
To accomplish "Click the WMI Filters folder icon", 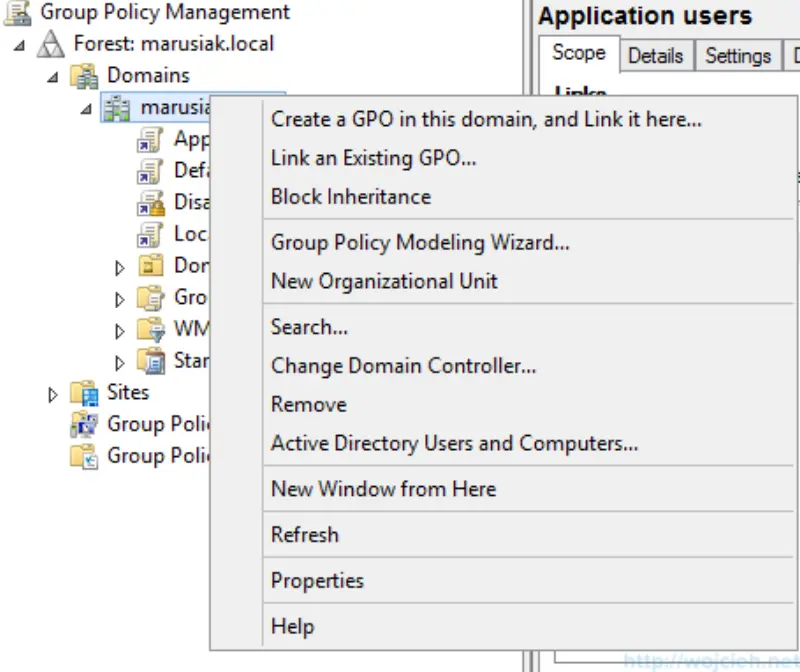I will pos(148,328).
